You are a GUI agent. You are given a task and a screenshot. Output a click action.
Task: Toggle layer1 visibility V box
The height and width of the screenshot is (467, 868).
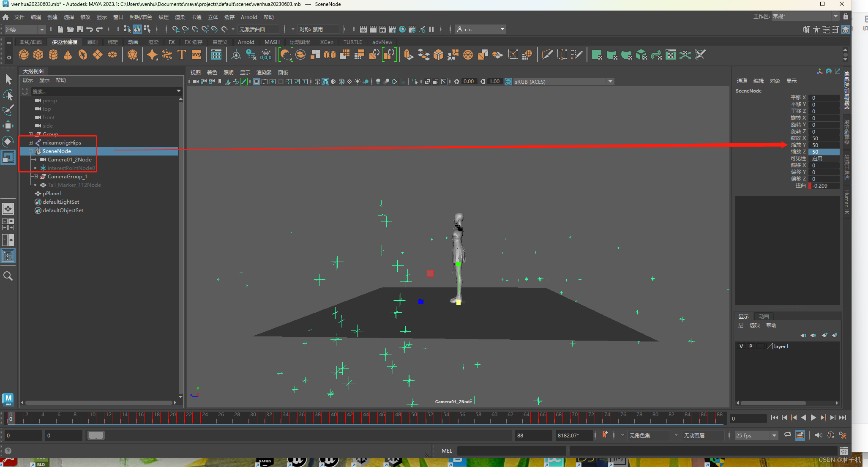tap(741, 347)
